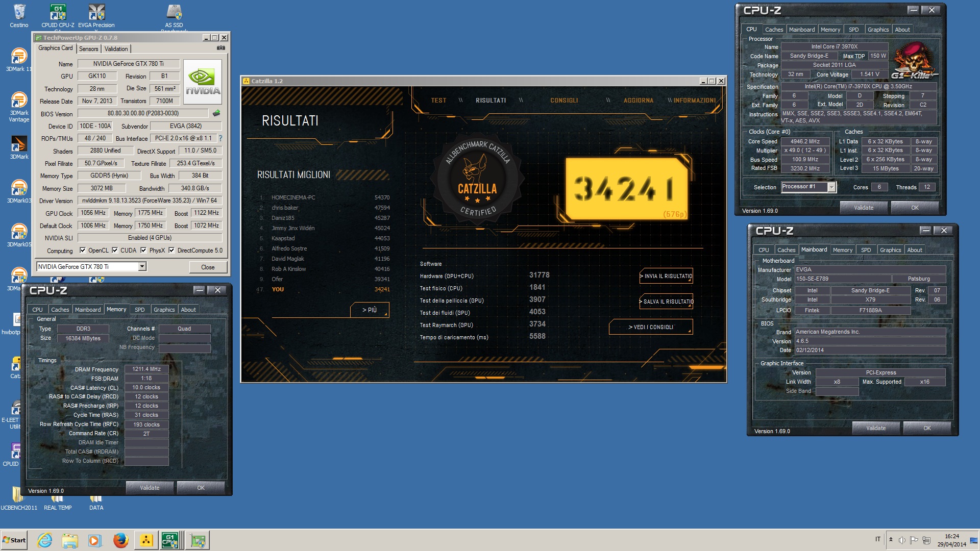
Task: Open the Action Center flag tray icon
Action: 914,540
